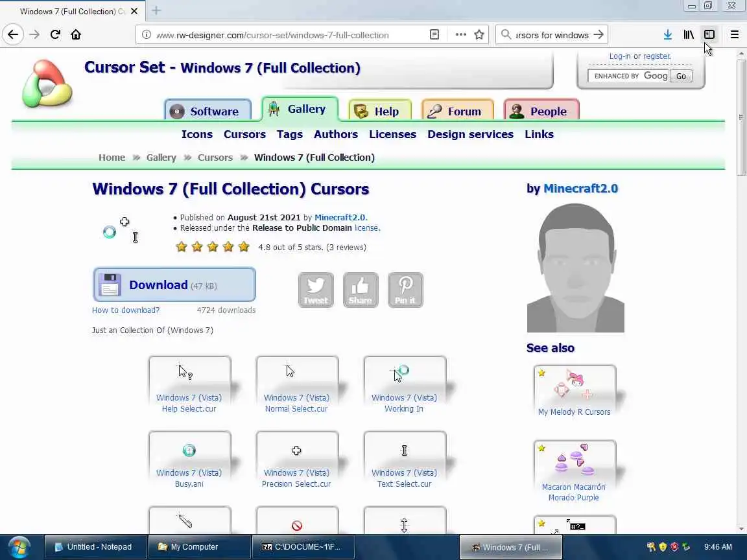747x560 pixels.
Task: Click the Facebook Share thumbs-up button
Action: pyautogui.click(x=361, y=290)
